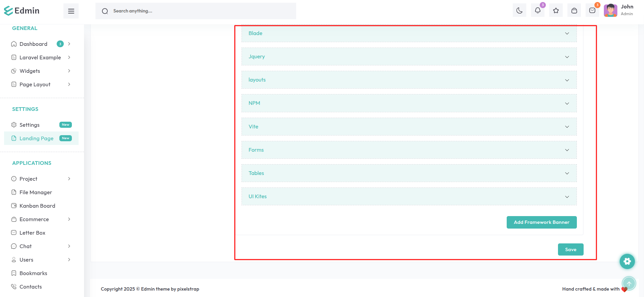
Task: Open the Dashboard sidebar menu
Action: click(x=33, y=44)
